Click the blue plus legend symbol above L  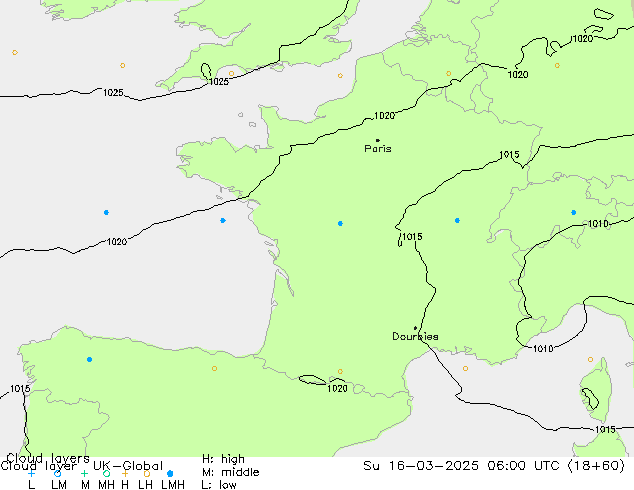[31, 473]
